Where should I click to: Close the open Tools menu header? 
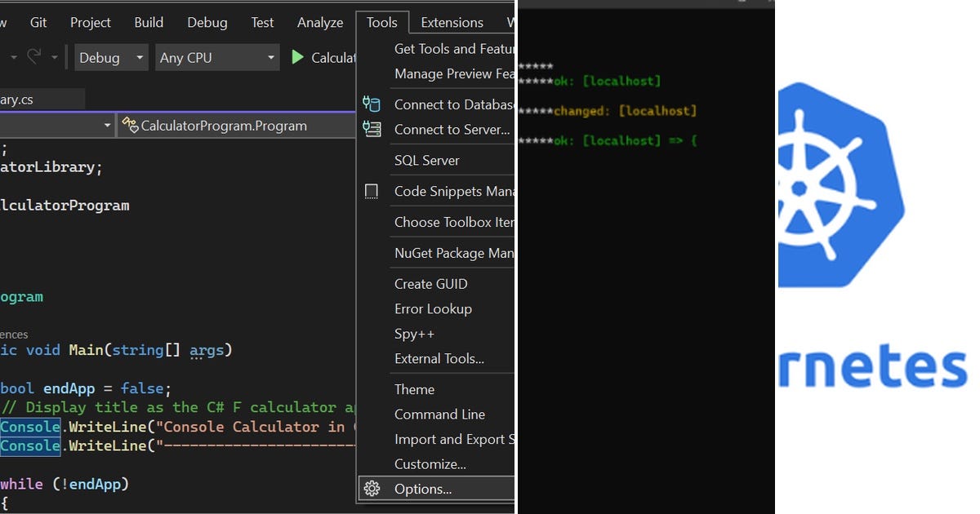pyautogui.click(x=382, y=22)
